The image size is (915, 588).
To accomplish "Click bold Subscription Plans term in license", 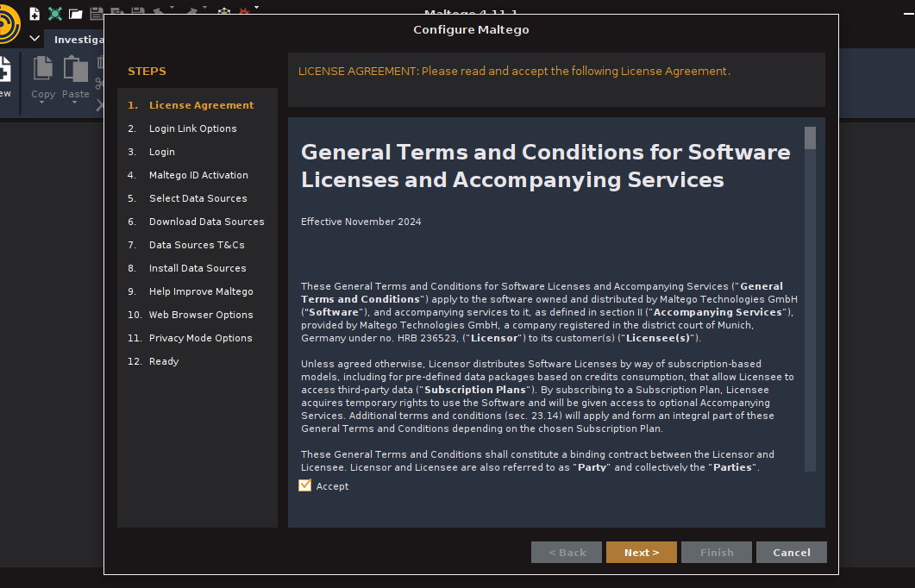I will 475,390.
